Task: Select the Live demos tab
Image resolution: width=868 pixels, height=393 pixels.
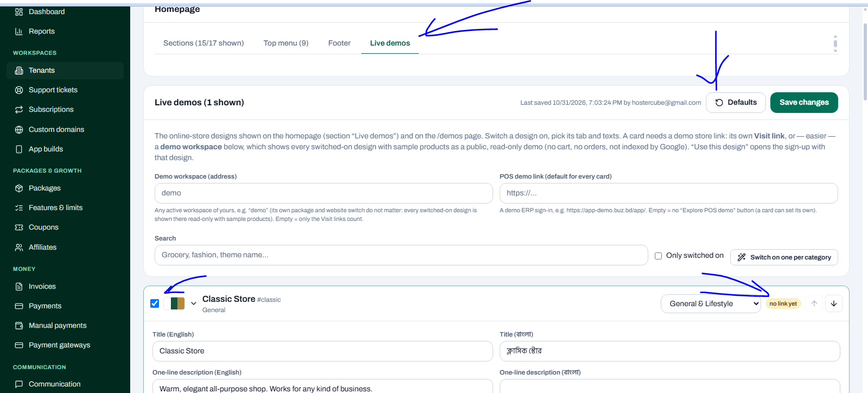Action: click(390, 43)
